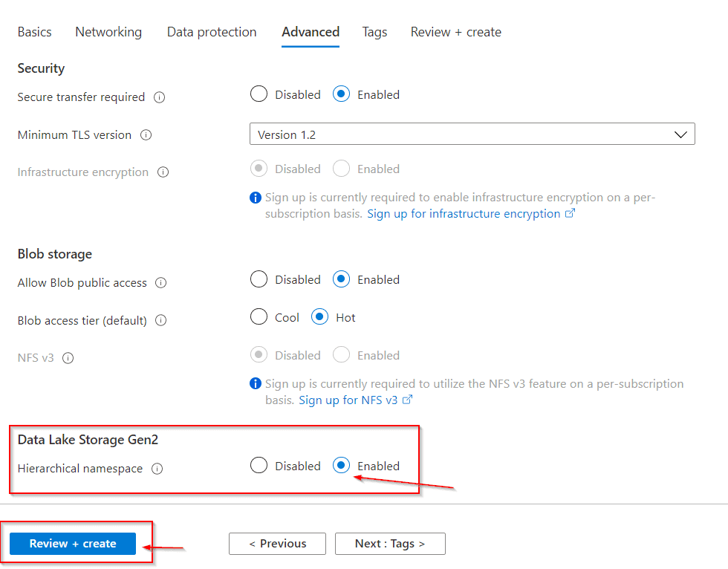
Task: Click info icon next to Minimum TLS version
Action: click(x=146, y=135)
